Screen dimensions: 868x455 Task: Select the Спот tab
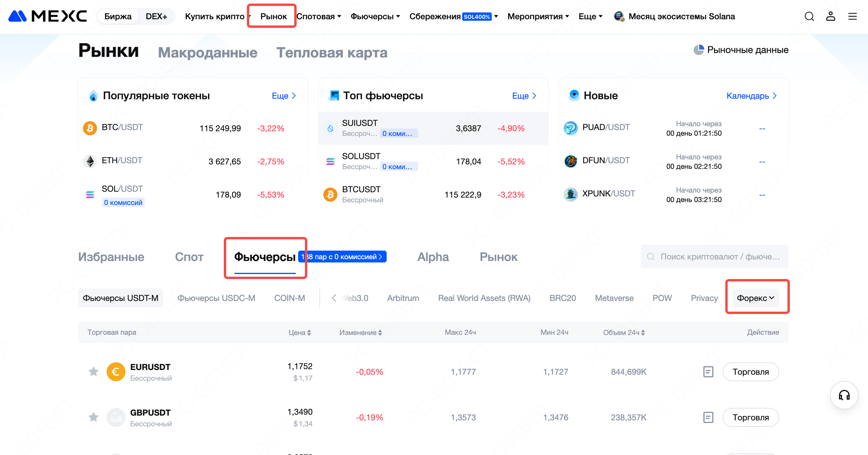click(189, 257)
